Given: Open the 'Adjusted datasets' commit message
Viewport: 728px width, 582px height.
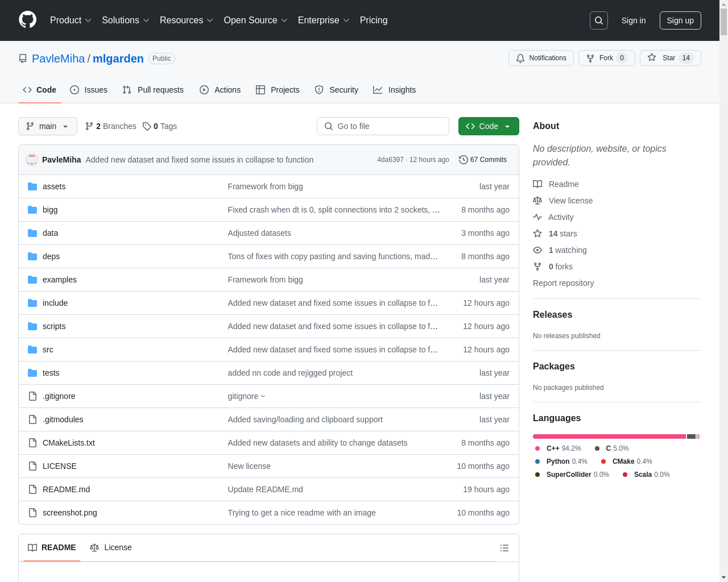Looking at the screenshot, I should [x=259, y=233].
